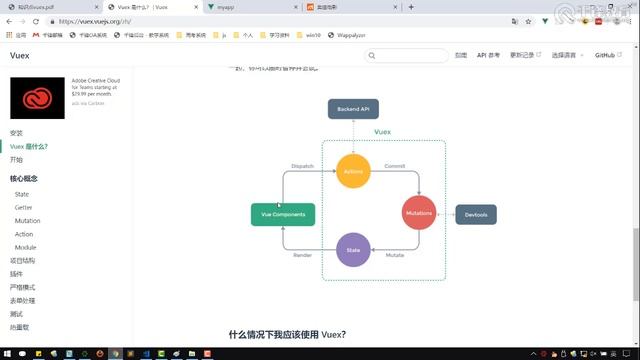Open Action in the sidebar
Viewport: 640px width, 360px height.
pyautogui.click(x=24, y=234)
